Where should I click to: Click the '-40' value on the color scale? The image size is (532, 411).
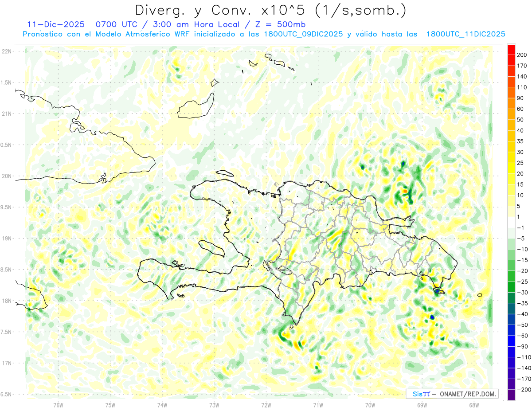(x=522, y=314)
